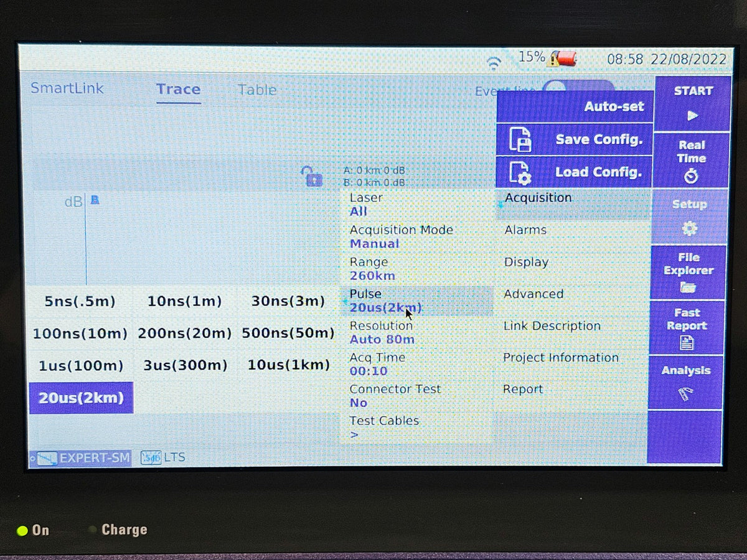The height and width of the screenshot is (560, 747).
Task: Switch to the SmartLink tab
Action: (67, 88)
